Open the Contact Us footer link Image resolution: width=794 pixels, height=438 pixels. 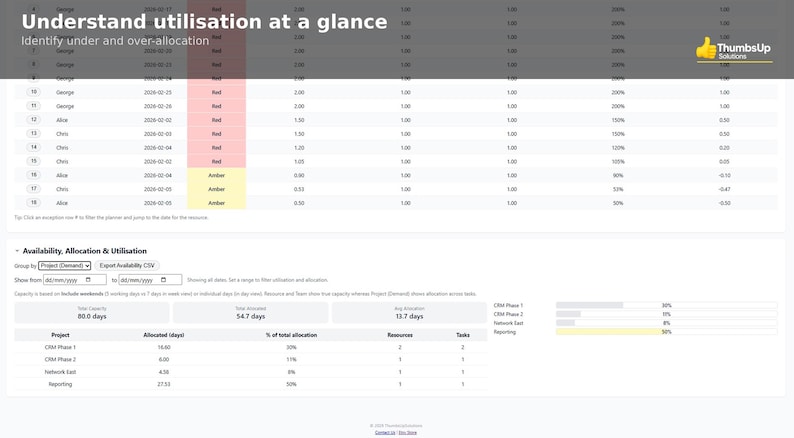[385, 432]
